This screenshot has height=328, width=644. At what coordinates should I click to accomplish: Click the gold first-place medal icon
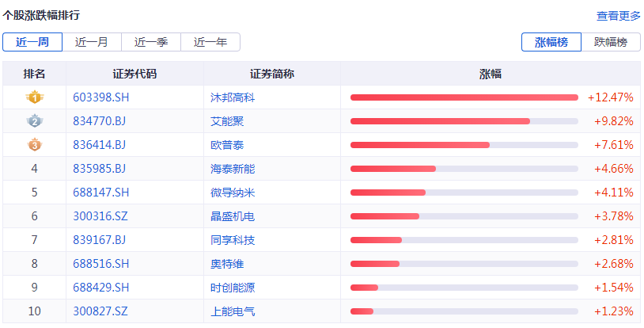coord(34,97)
